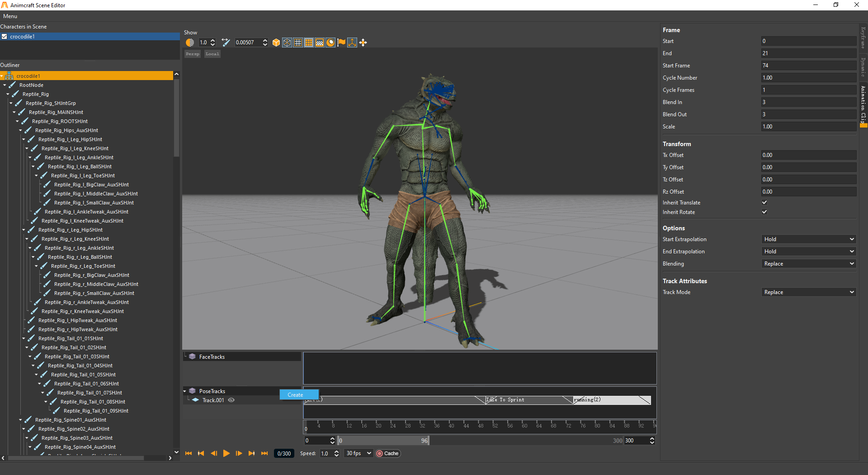Click the Start Frame input field
This screenshot has width=868, height=475.
pos(809,66)
